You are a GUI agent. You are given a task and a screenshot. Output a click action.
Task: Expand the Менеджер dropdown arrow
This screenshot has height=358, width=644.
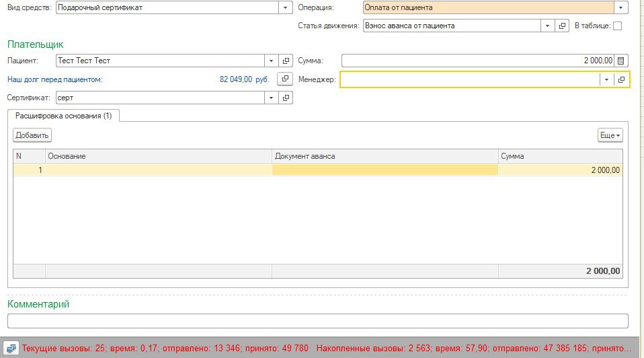point(606,79)
